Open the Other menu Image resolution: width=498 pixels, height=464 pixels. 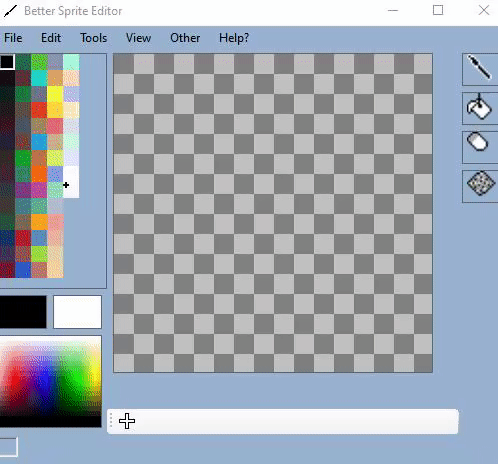pyautogui.click(x=185, y=38)
